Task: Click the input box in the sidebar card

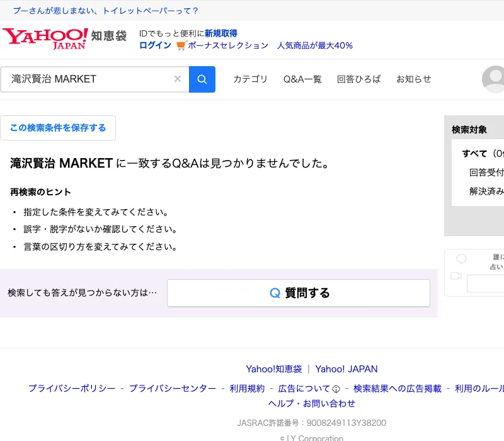Action: 485,283
